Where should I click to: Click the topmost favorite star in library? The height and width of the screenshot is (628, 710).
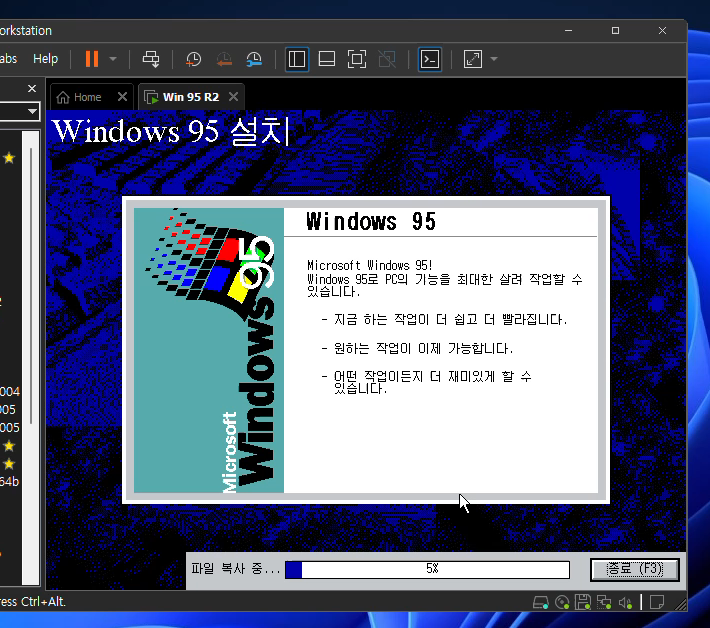(x=9, y=158)
